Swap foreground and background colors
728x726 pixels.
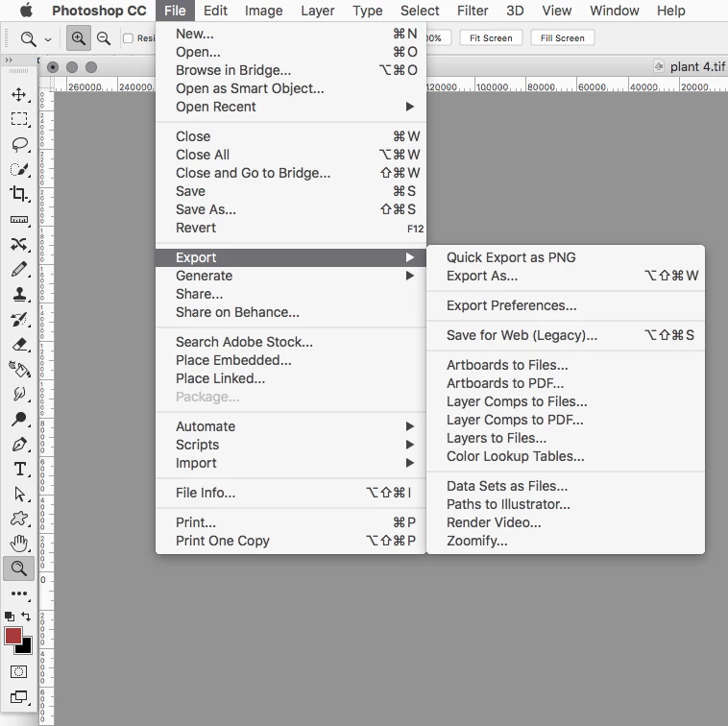click(26, 616)
